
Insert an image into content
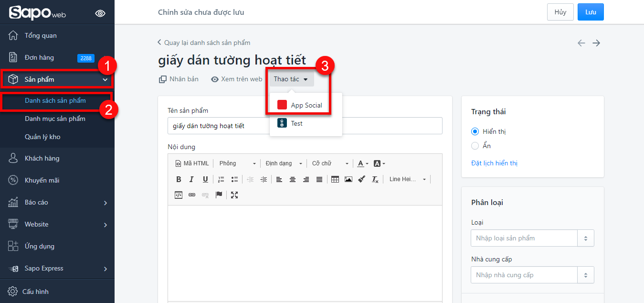[348, 180]
